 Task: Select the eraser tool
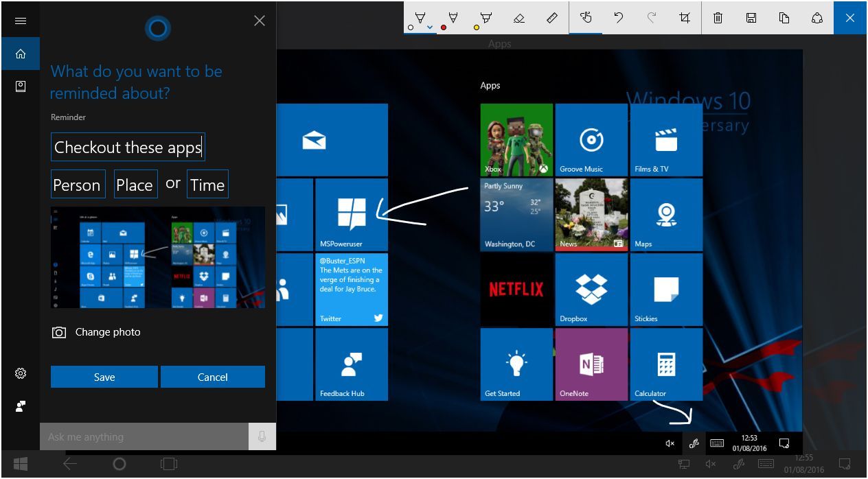click(518, 18)
